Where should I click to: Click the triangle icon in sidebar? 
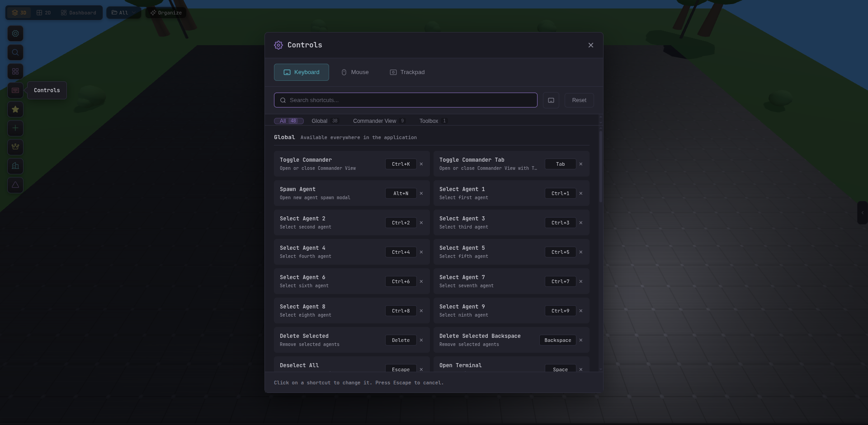click(x=15, y=185)
